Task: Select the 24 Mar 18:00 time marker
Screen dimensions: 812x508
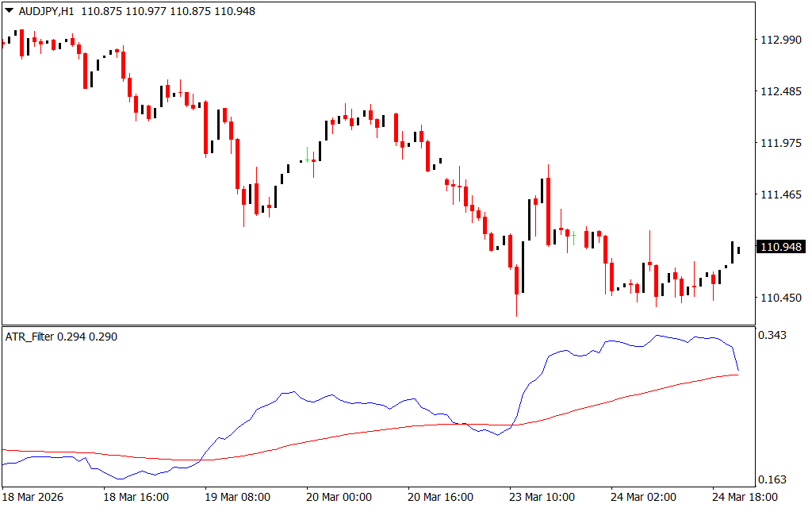Action: [x=745, y=497]
